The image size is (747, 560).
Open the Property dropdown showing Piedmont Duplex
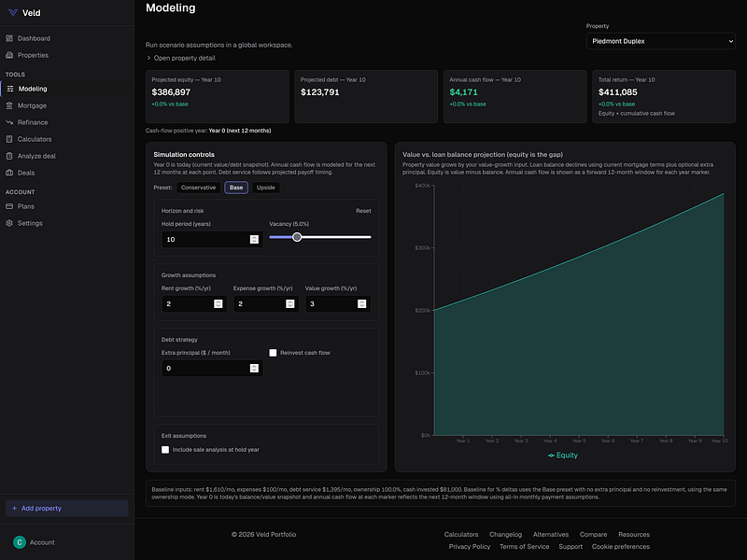(x=660, y=41)
